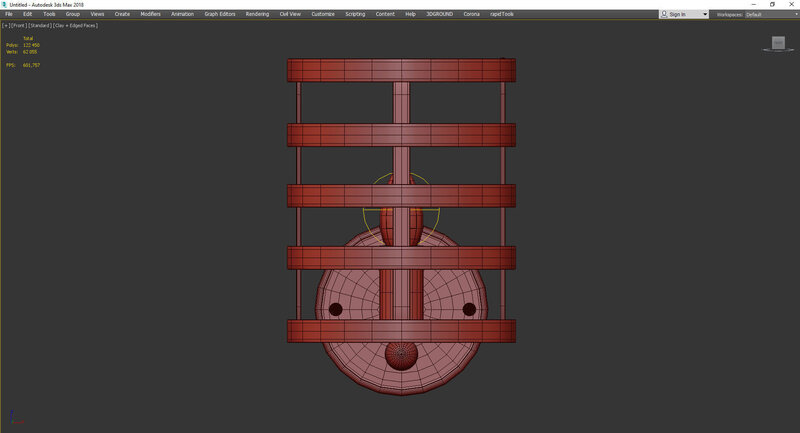Open the [Standard] viewport shading label menu

pyautogui.click(x=41, y=25)
